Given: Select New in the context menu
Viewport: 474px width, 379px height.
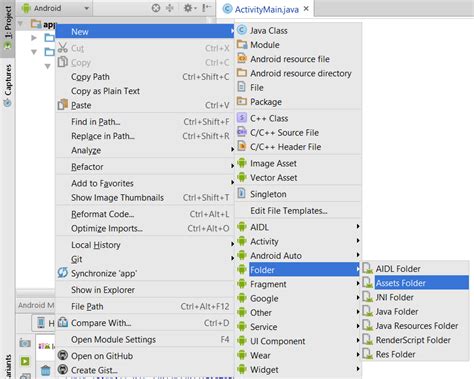Looking at the screenshot, I should 144,32.
